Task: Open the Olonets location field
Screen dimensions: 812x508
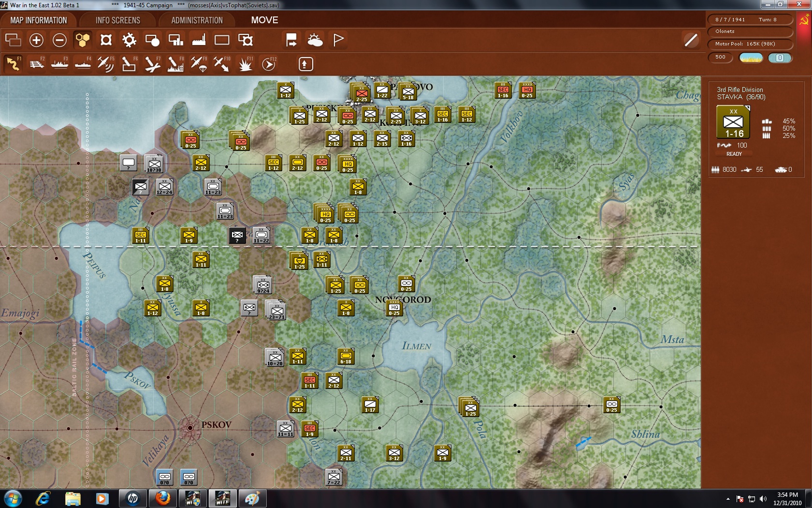Action: (x=749, y=31)
